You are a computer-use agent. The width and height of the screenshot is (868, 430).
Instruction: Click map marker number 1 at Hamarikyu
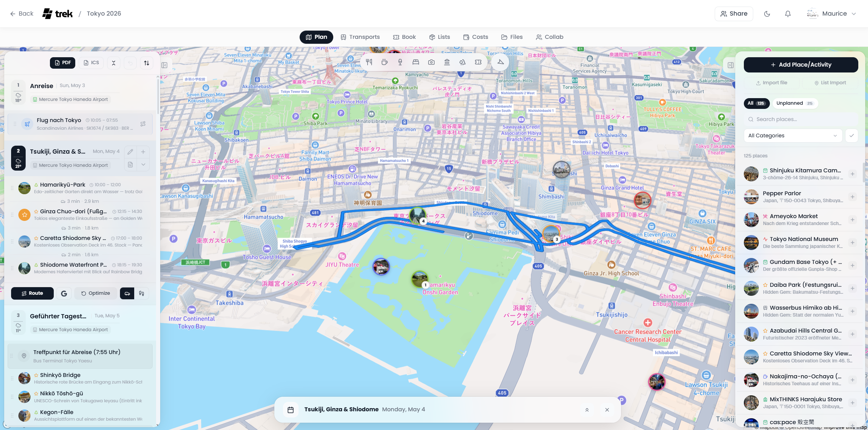(420, 279)
